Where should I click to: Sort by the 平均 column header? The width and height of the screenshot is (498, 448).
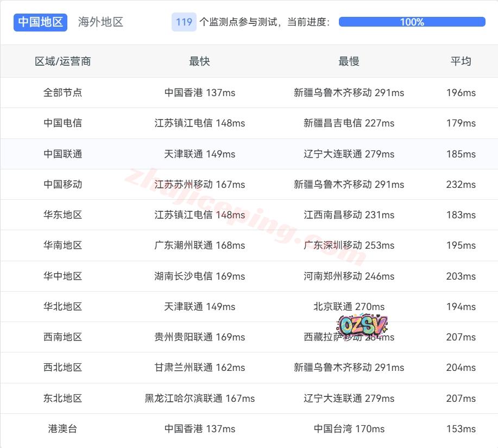[x=461, y=61]
